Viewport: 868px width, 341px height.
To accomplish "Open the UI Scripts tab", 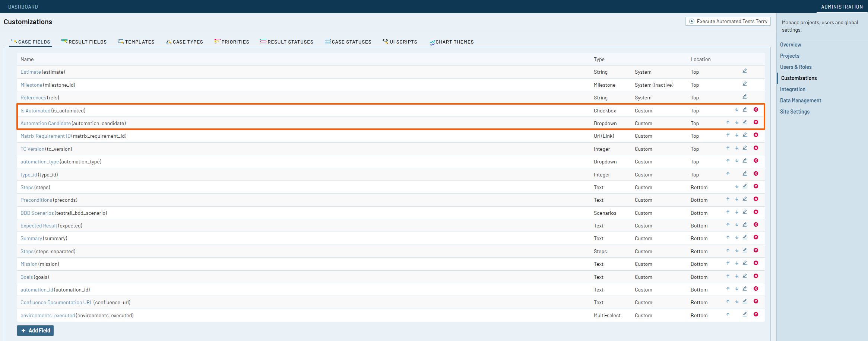I will pyautogui.click(x=400, y=42).
